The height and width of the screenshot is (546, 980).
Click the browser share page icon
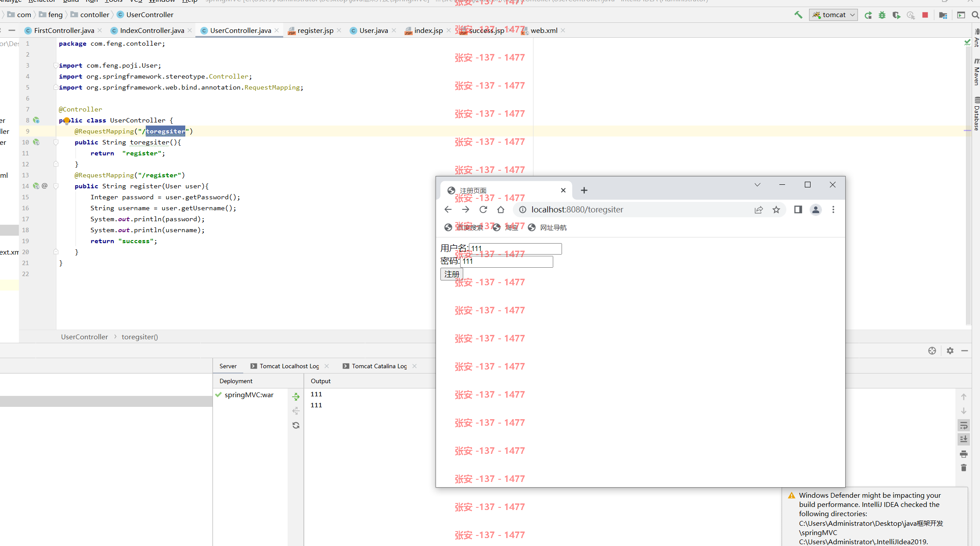(759, 209)
